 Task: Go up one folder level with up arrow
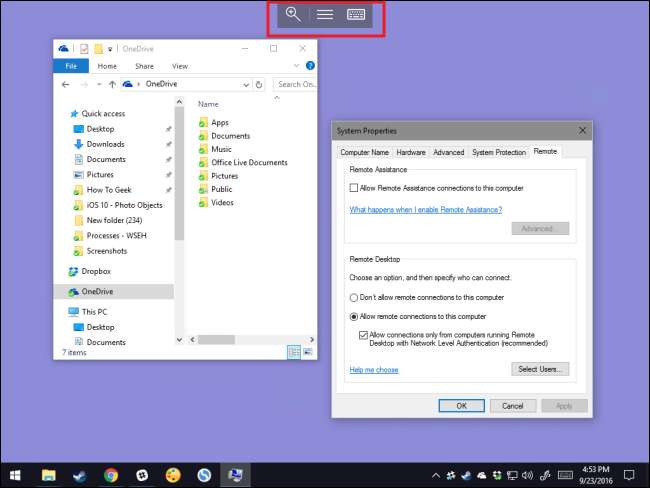(113, 85)
